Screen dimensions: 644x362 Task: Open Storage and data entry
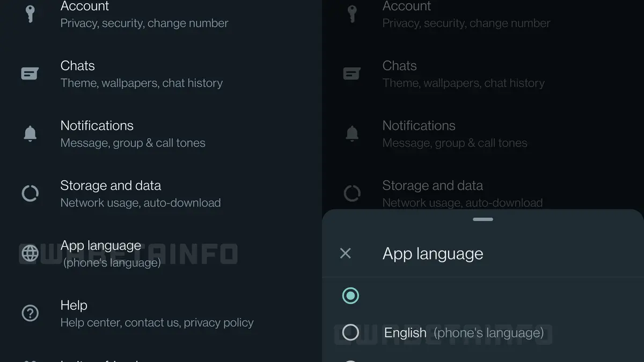(161, 194)
